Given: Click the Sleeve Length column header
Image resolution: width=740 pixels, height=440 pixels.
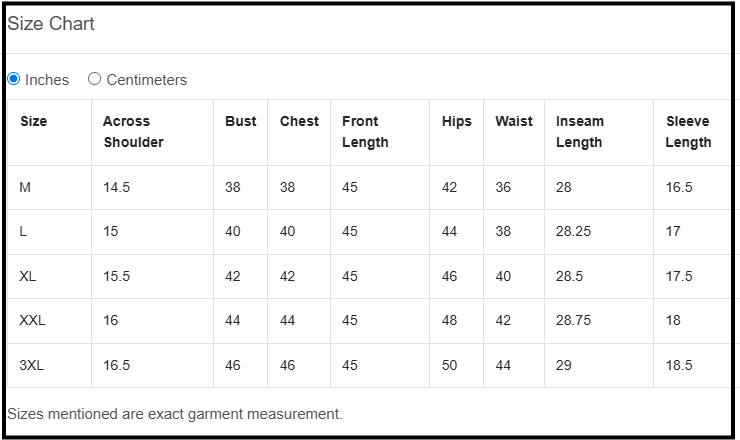Looking at the screenshot, I should (688, 131).
